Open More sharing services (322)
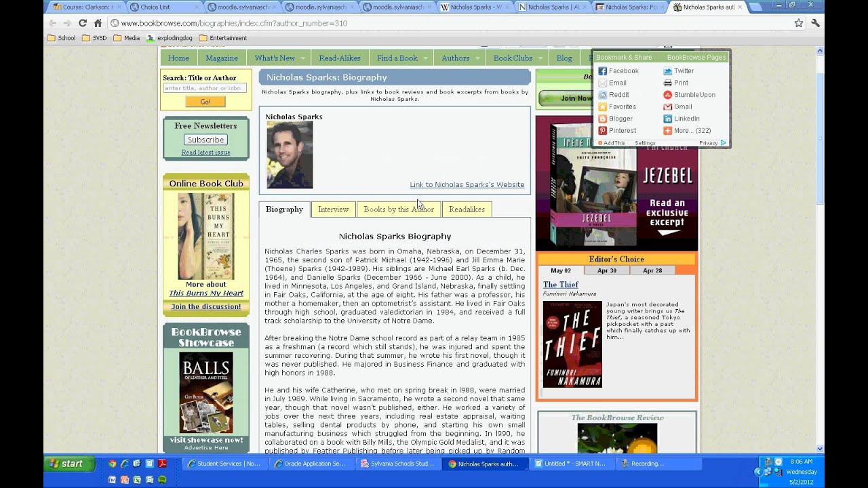 pos(692,131)
